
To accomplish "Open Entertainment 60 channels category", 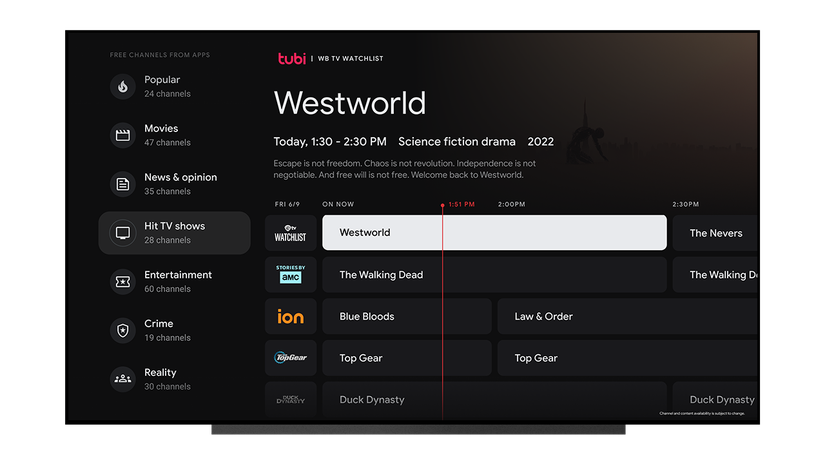I will (x=174, y=281).
